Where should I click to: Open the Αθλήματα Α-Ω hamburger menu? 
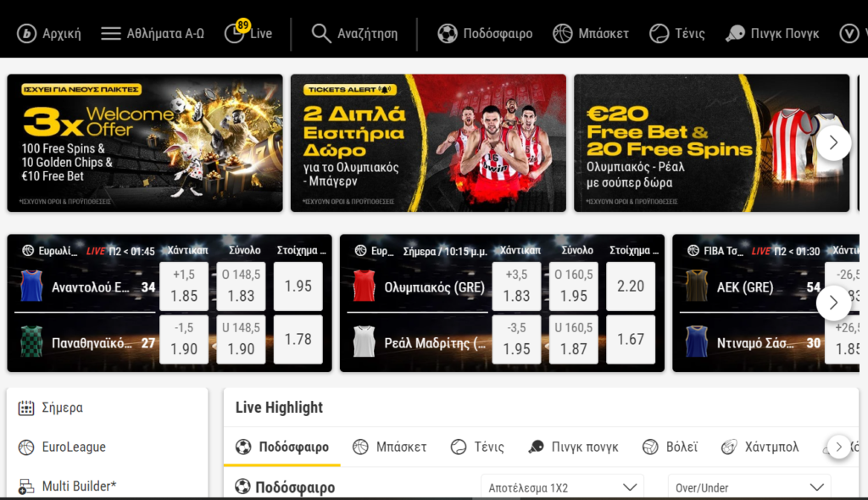(111, 34)
